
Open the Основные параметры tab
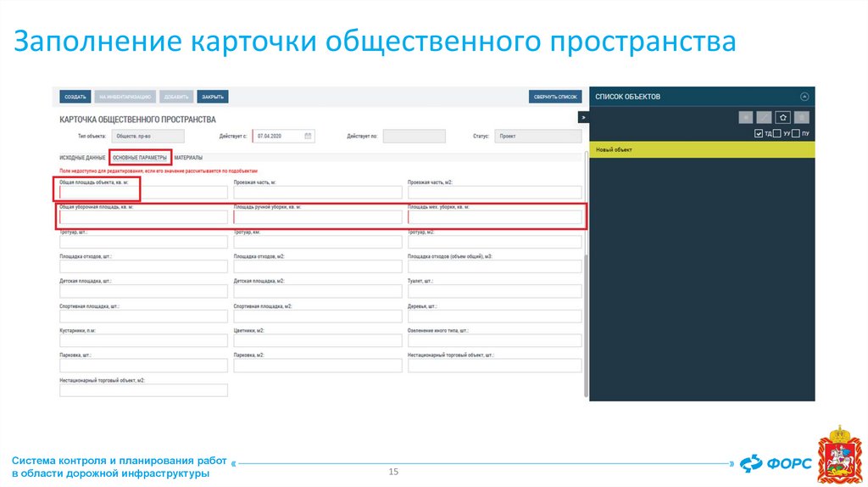(x=140, y=158)
